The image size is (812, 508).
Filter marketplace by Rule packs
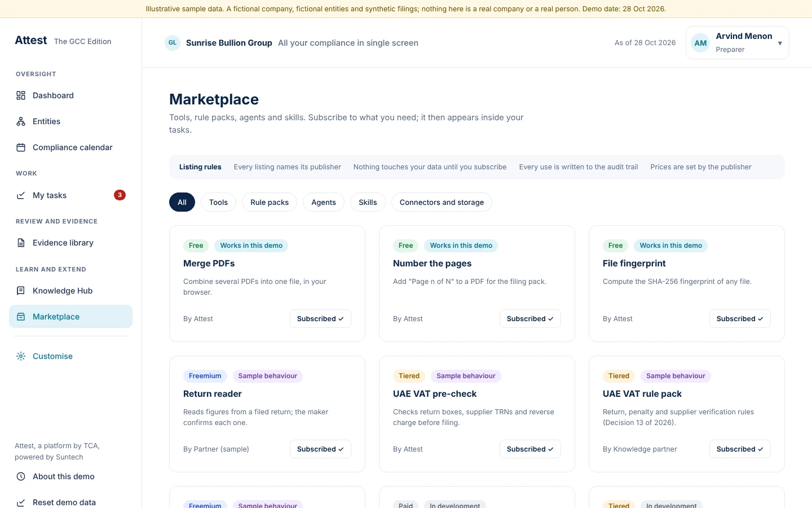click(270, 202)
